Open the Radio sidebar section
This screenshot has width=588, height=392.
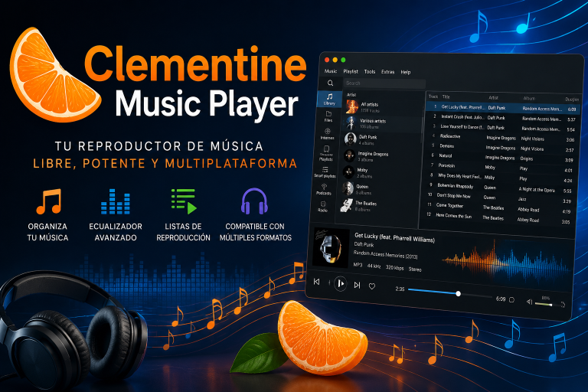point(323,207)
